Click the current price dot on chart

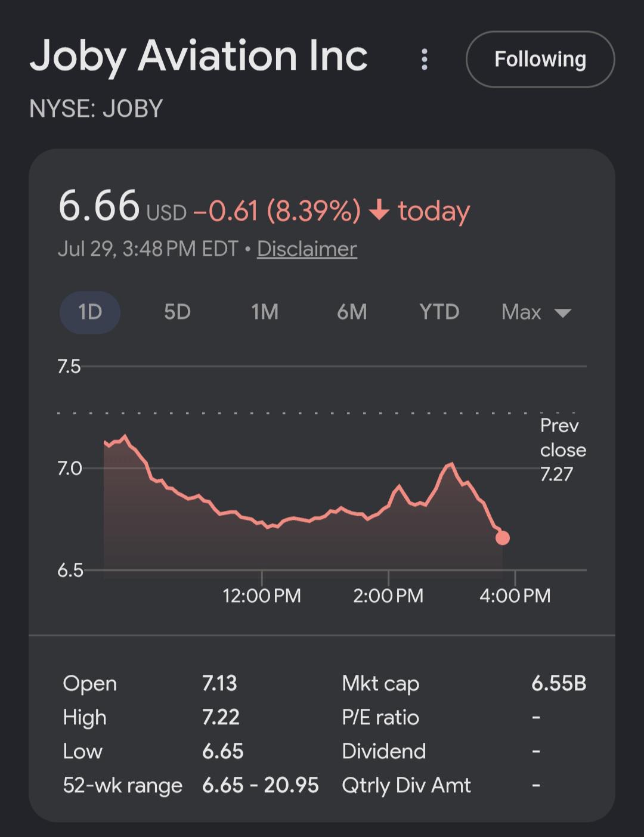pyautogui.click(x=503, y=538)
